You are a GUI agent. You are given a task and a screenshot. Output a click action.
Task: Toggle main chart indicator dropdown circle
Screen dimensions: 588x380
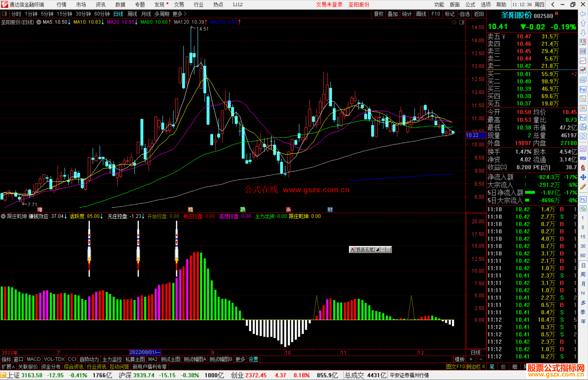39,22
